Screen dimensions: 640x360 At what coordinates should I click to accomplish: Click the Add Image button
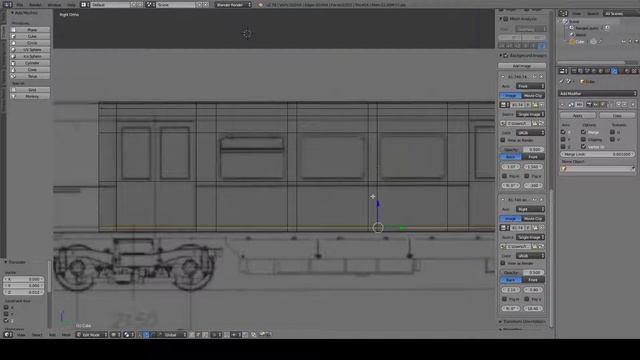[522, 66]
